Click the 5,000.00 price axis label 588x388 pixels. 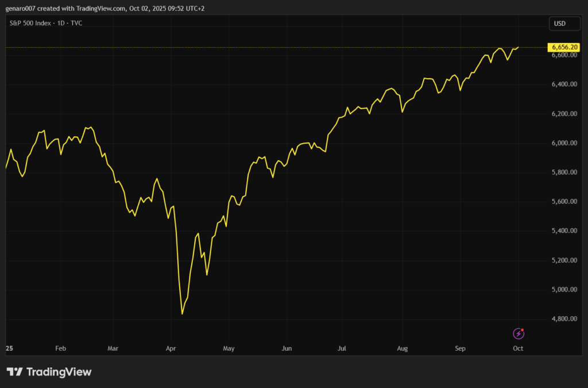[563, 290]
